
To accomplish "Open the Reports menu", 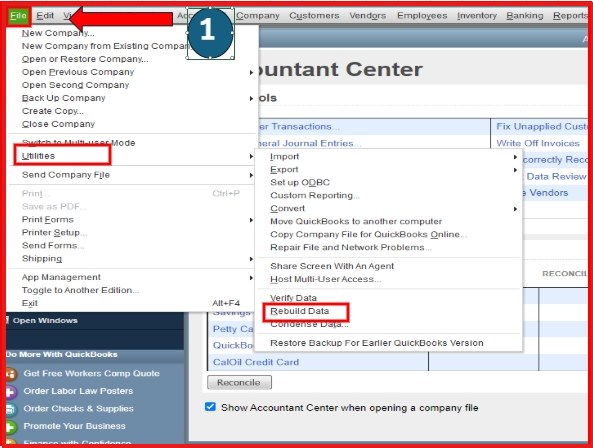I will tap(570, 16).
